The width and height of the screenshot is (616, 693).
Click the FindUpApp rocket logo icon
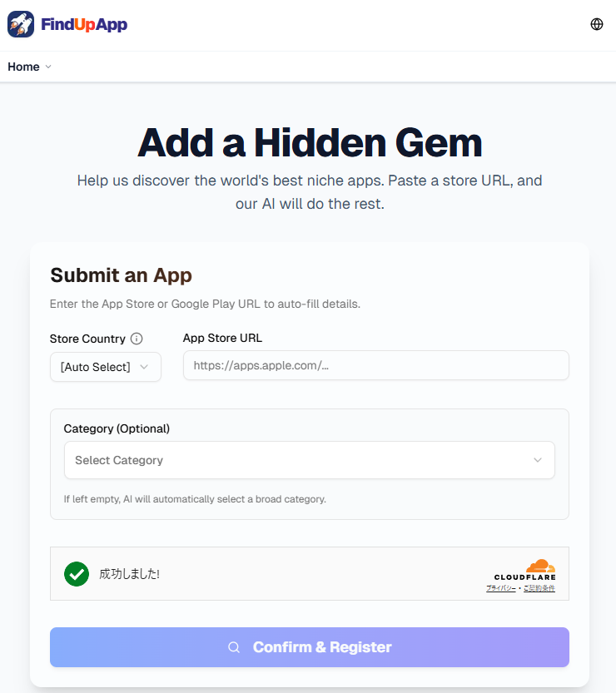click(x=20, y=24)
